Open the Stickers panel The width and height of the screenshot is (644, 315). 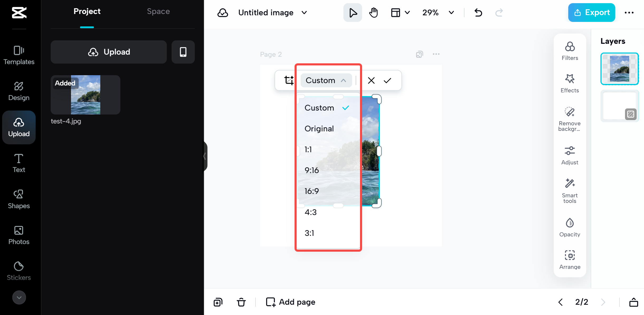click(x=19, y=270)
